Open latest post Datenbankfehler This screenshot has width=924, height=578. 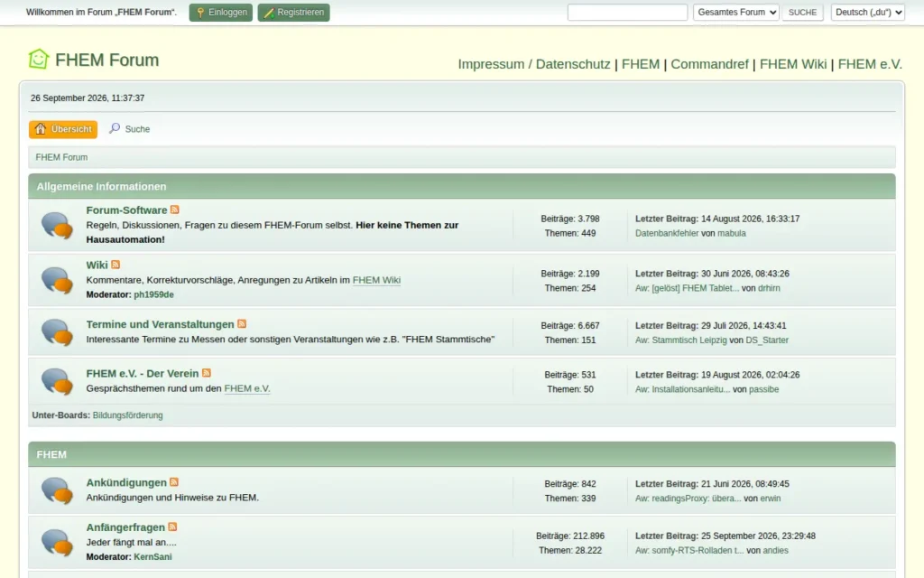pos(667,233)
